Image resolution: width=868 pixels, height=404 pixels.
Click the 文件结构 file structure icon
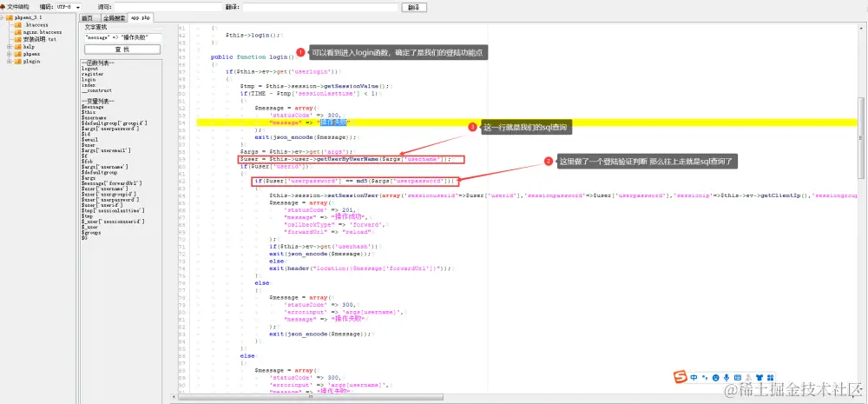click(x=3, y=7)
